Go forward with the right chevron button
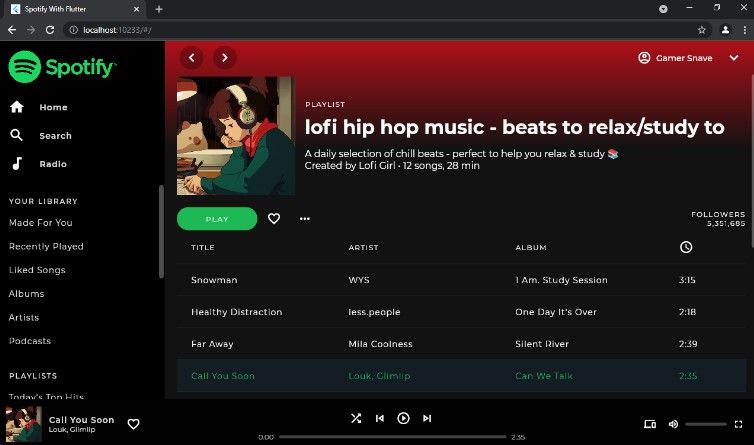This screenshot has height=445, width=754. [x=225, y=58]
